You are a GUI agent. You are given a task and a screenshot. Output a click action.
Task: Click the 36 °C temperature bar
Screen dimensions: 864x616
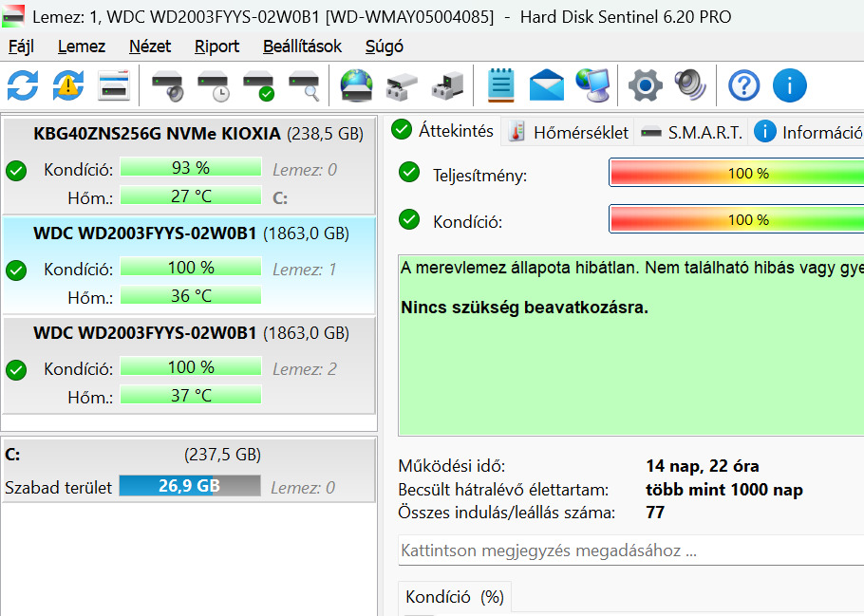(191, 295)
